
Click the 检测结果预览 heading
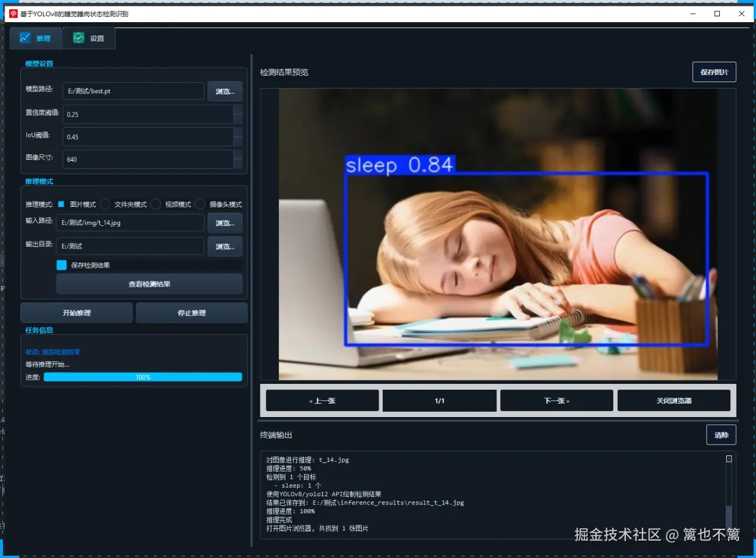pos(284,72)
